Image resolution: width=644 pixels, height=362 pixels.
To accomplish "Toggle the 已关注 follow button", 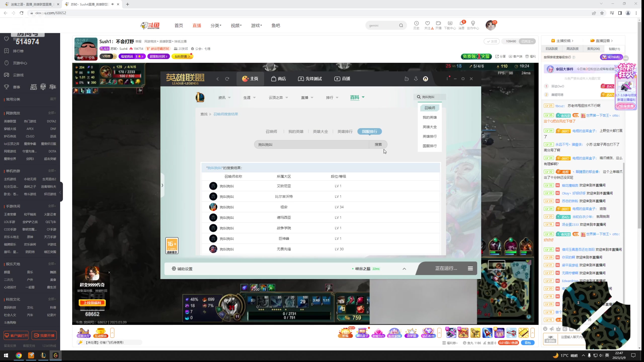I will click(527, 41).
